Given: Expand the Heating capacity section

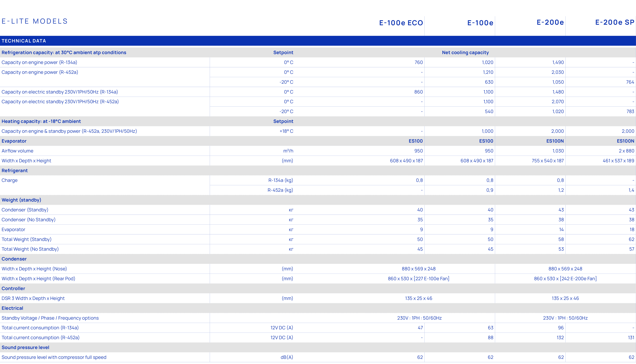Looking at the screenshot, I should click(x=41, y=121).
